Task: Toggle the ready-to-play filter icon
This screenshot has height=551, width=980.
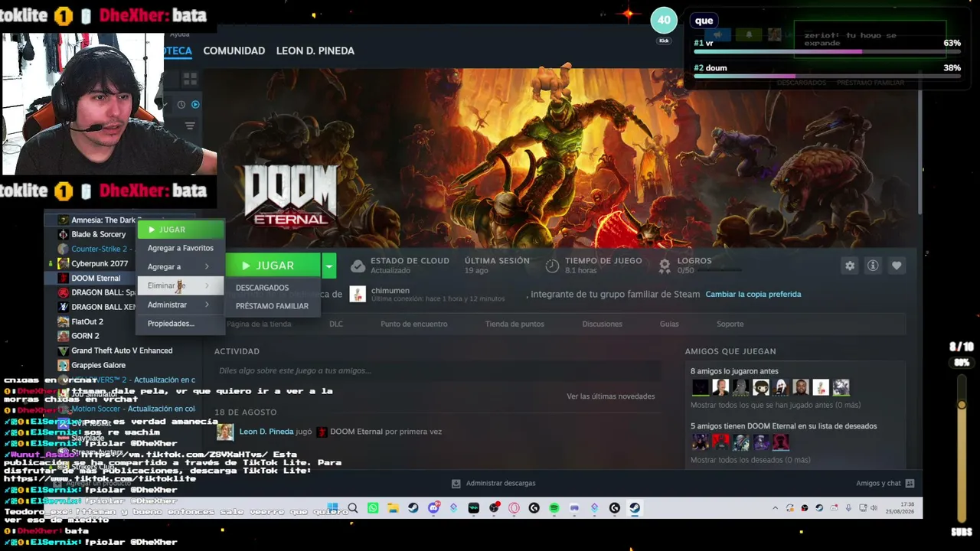Action: pos(195,105)
